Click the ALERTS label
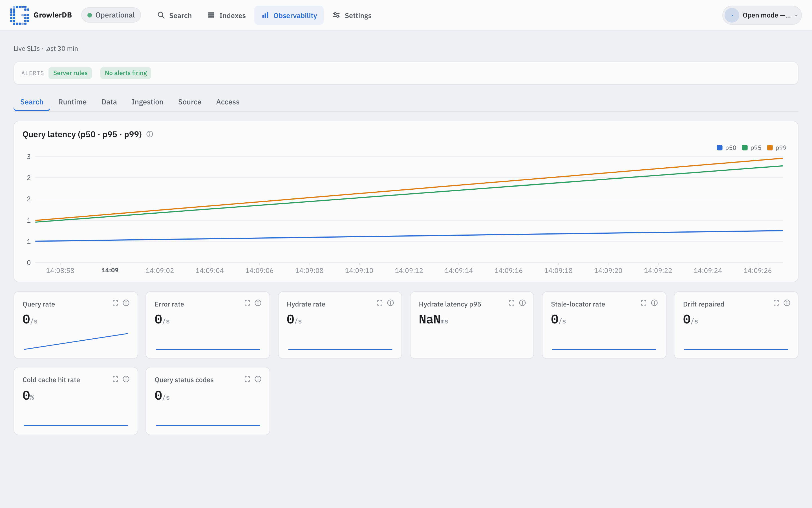 click(x=32, y=73)
